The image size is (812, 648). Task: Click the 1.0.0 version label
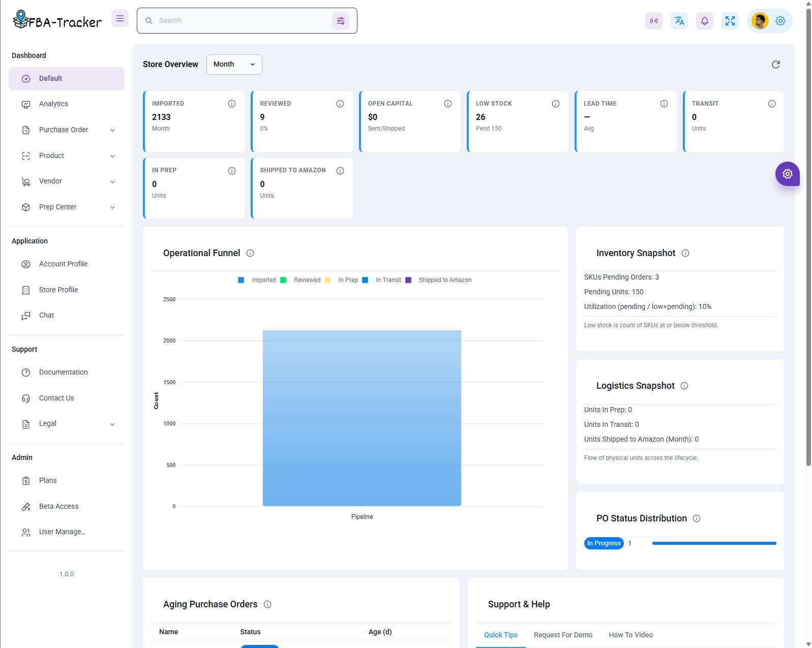tap(67, 574)
